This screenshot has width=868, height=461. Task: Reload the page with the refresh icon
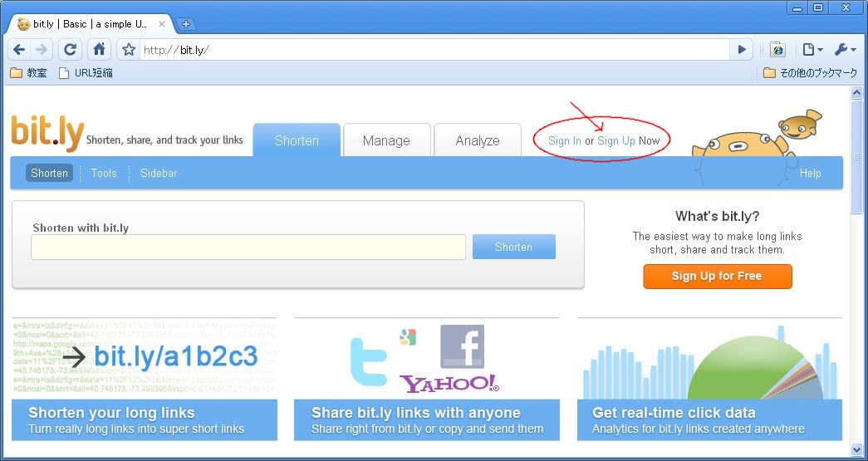[x=71, y=50]
